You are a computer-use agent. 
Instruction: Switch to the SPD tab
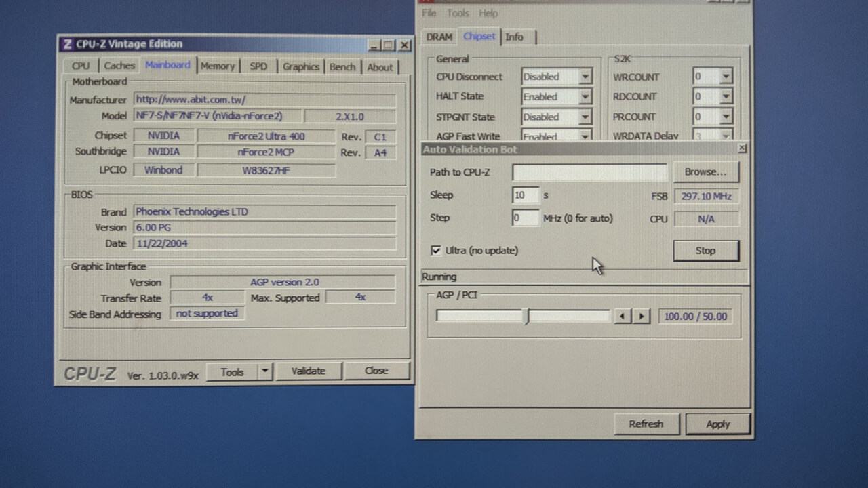tap(258, 66)
